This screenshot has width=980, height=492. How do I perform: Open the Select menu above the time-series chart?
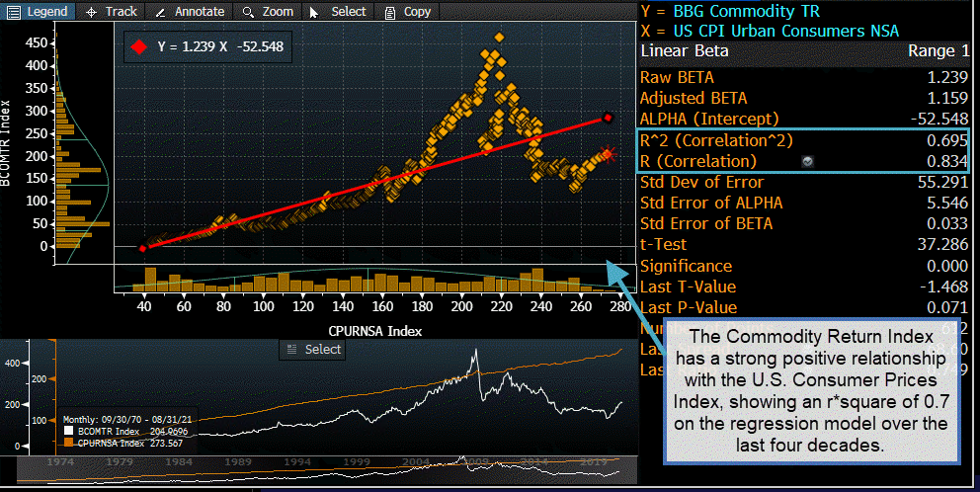313,349
